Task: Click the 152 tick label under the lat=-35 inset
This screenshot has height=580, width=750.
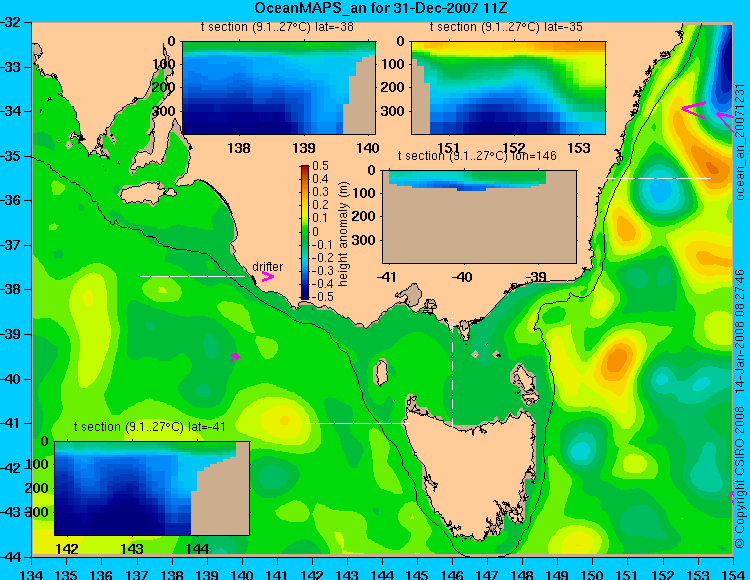Action: [514, 148]
